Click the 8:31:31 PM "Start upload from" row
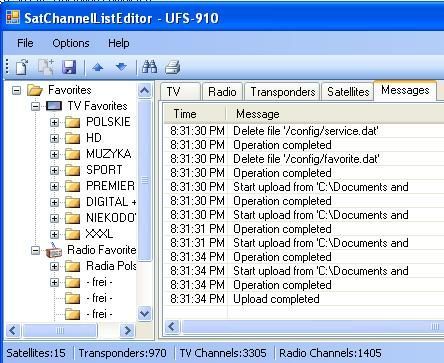The height and width of the screenshot is (363, 444). (x=304, y=243)
